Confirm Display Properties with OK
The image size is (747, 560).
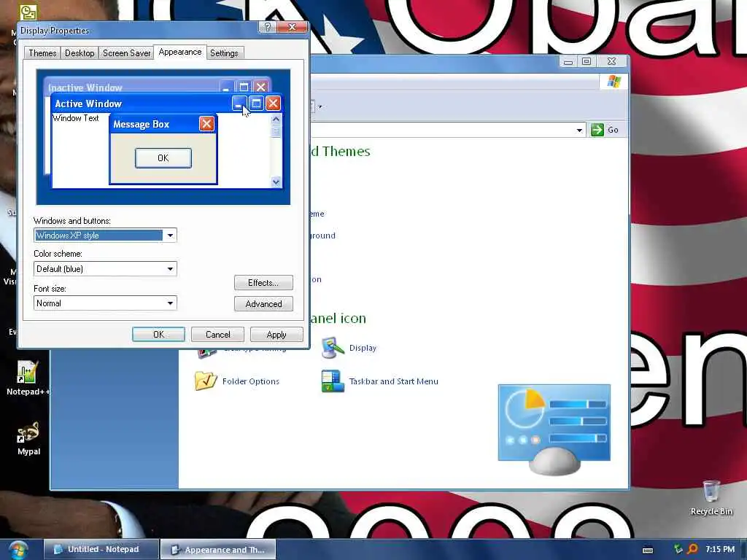click(x=158, y=334)
